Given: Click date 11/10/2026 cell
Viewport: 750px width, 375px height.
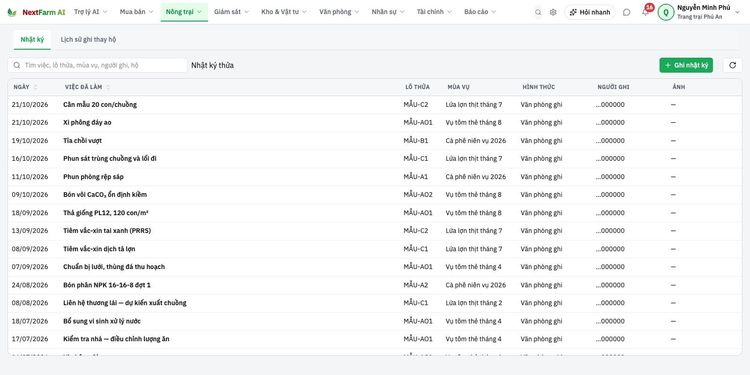Looking at the screenshot, I should pos(30,176).
